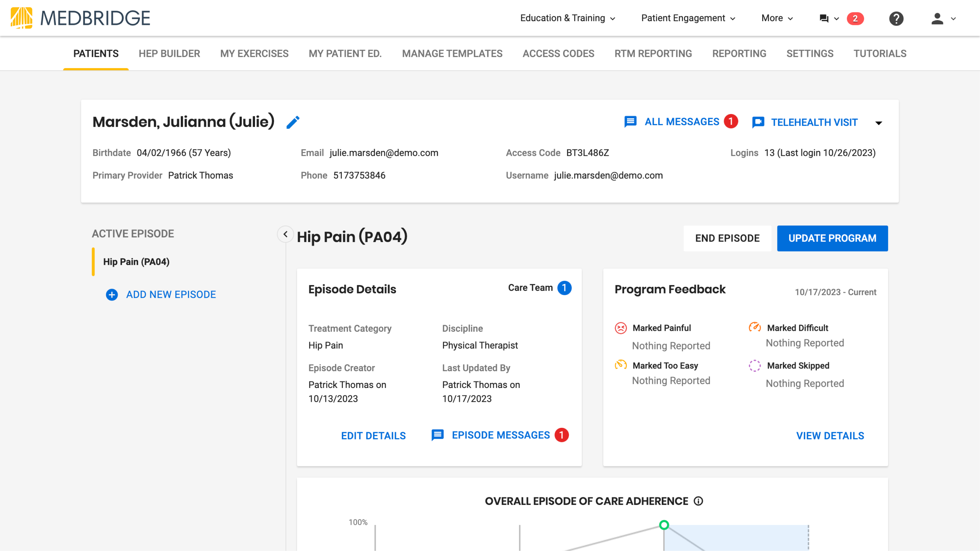The height and width of the screenshot is (551, 980).
Task: Click the Hip Pain (PA04) episode heading
Action: [352, 237]
